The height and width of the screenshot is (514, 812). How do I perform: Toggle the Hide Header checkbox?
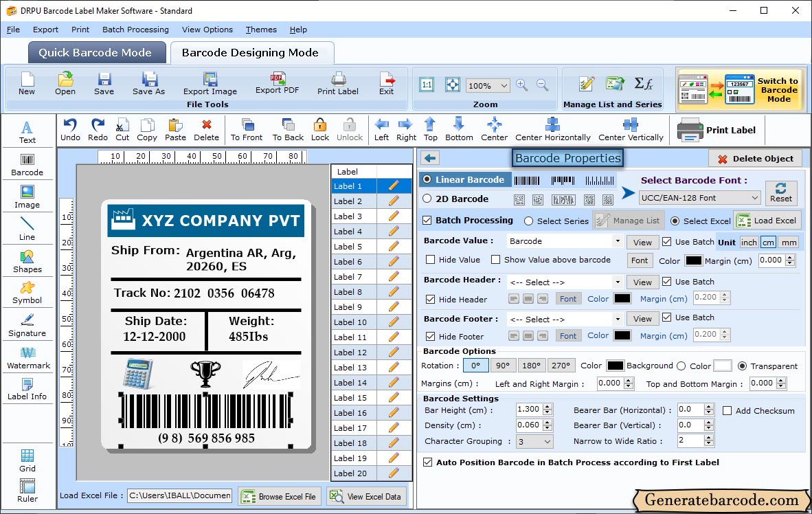430,300
